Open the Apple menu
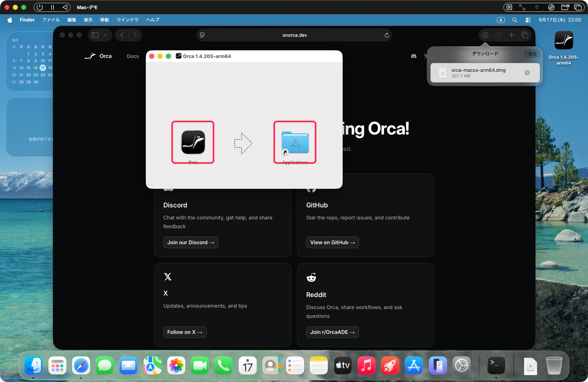588x382 pixels. click(x=10, y=20)
